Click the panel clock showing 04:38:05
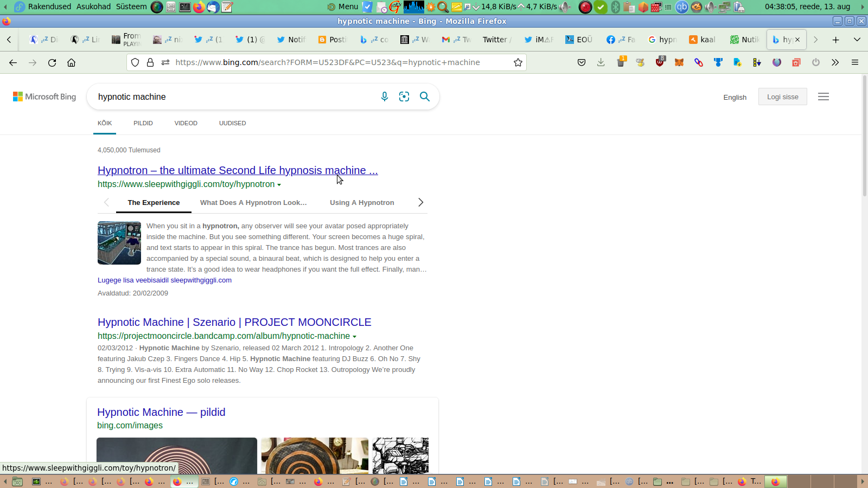The image size is (868, 488). click(808, 7)
